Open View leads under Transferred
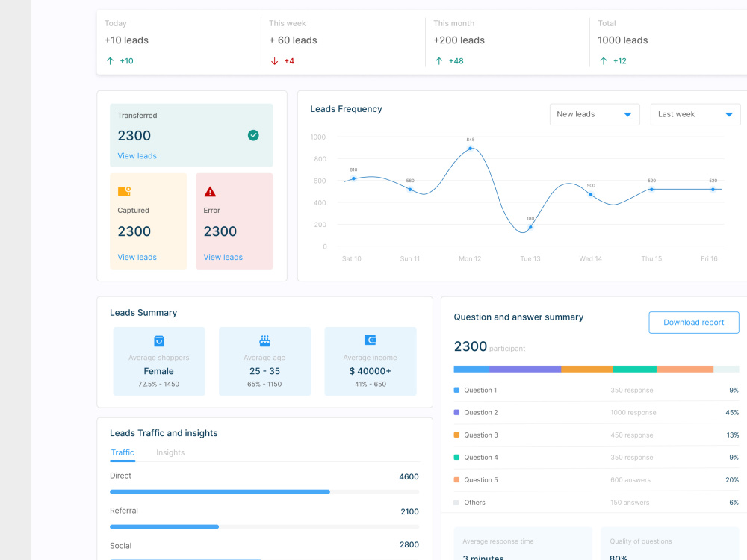 click(x=137, y=155)
